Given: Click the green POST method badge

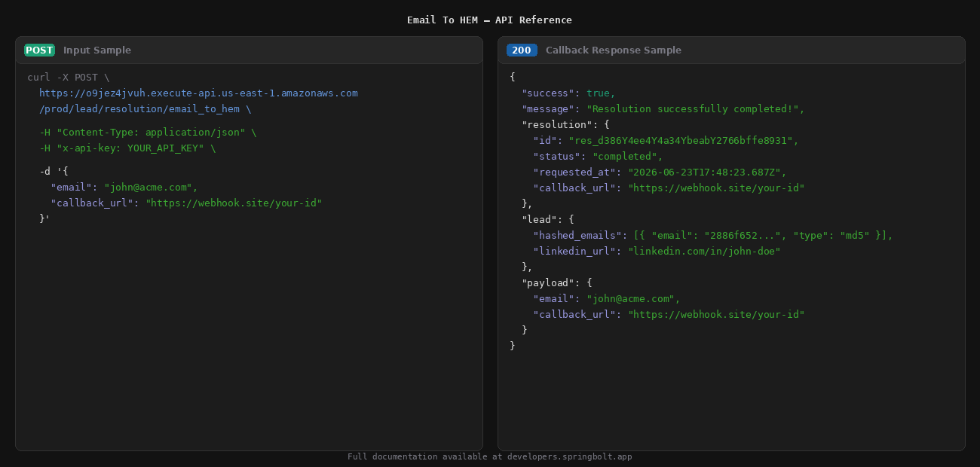Looking at the screenshot, I should [39, 50].
